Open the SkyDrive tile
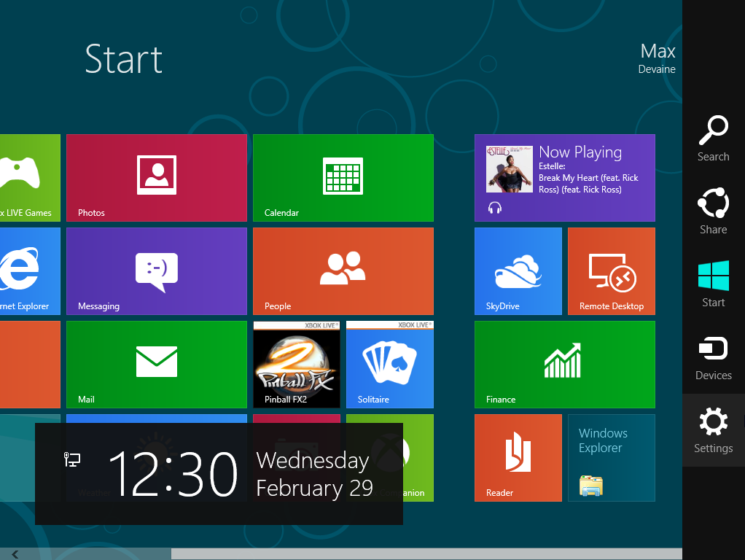Viewport: 745px width, 560px height. click(518, 271)
